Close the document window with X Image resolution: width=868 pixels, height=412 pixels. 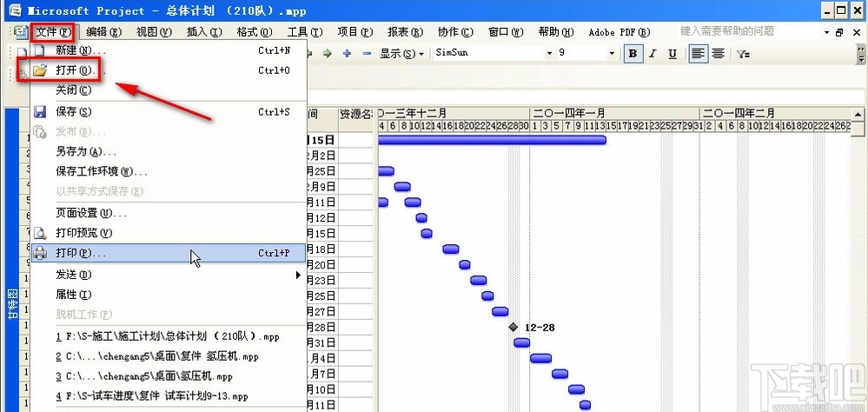pyautogui.click(x=856, y=32)
